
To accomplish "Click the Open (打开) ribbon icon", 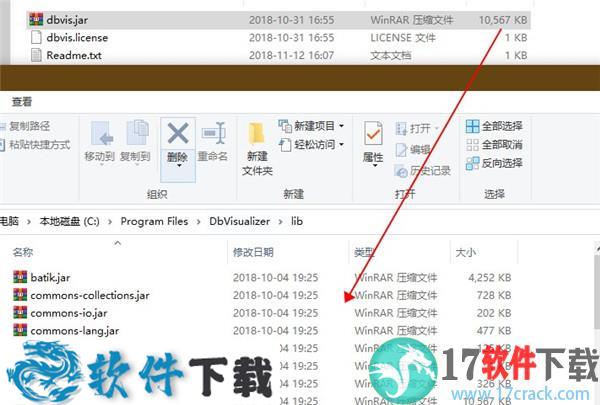I will click(x=401, y=129).
